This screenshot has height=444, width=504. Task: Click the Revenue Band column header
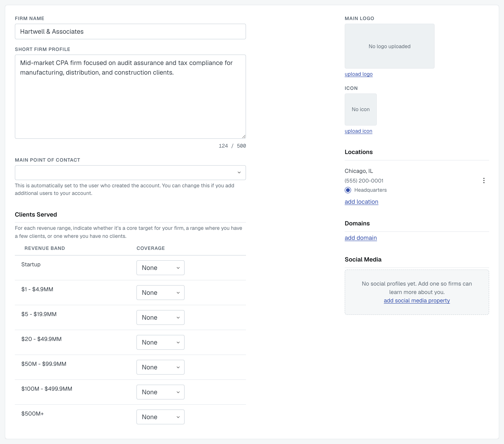45,248
